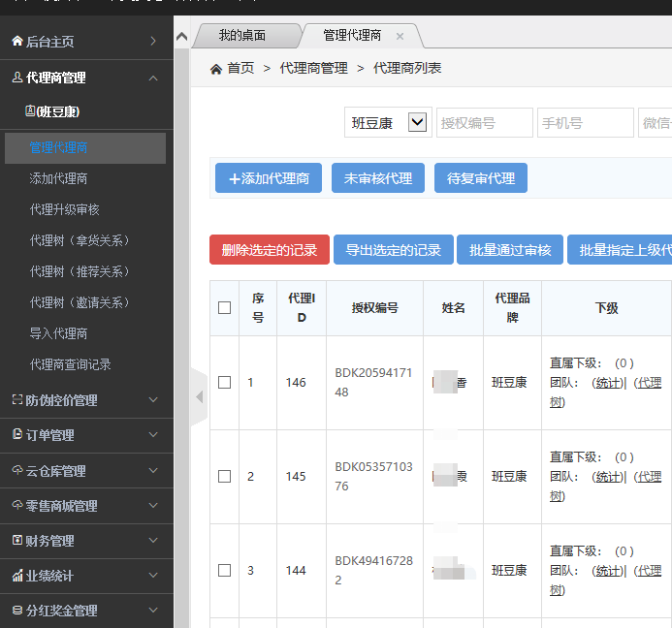Click the cloud icon beside 零售商城管理
The height and width of the screenshot is (628, 672).
click(17, 505)
